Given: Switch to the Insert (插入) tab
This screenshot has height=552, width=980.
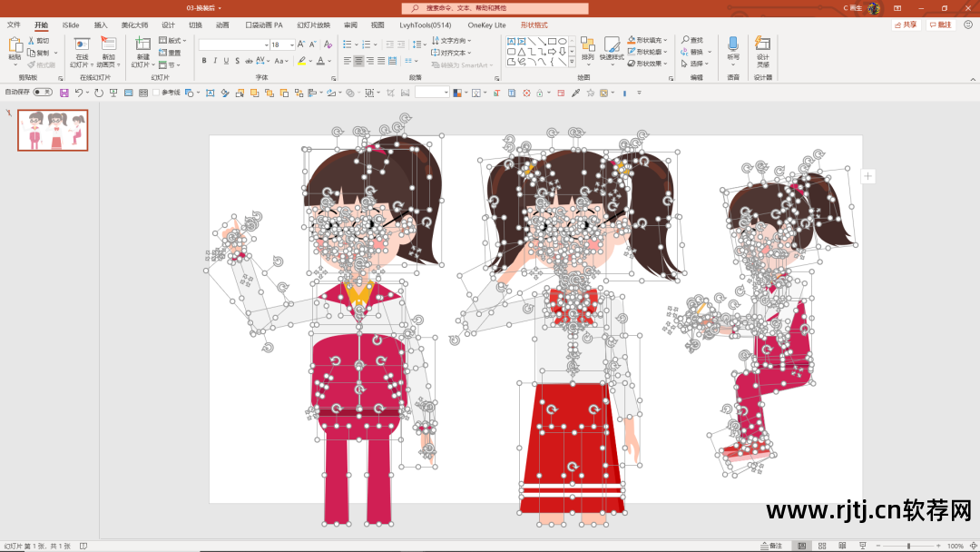Looking at the screenshot, I should click(x=101, y=25).
